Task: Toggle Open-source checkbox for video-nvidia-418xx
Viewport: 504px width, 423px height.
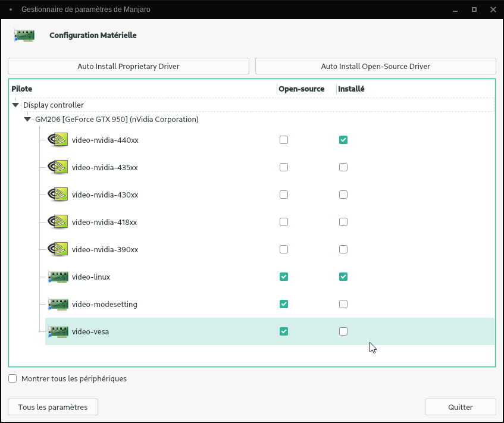Action: 284,222
